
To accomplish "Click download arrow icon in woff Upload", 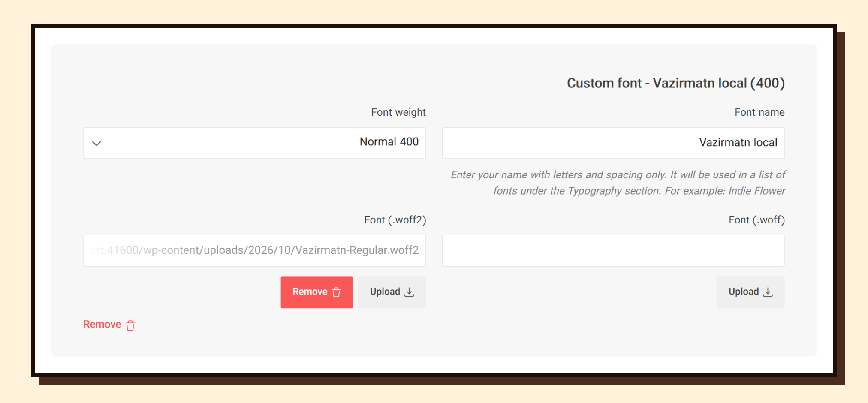I will point(768,292).
